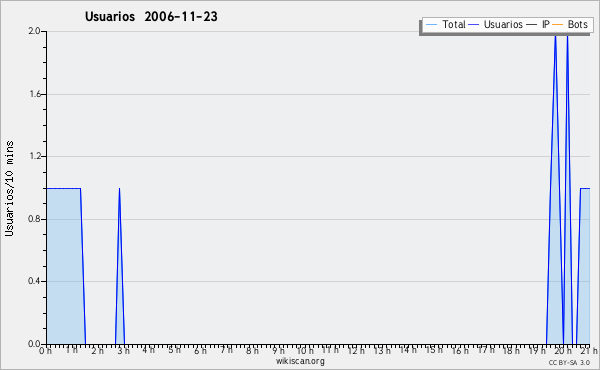Viewport: 600px width, 370px height.
Task: Click the y-axis value 1.6
Action: point(34,94)
